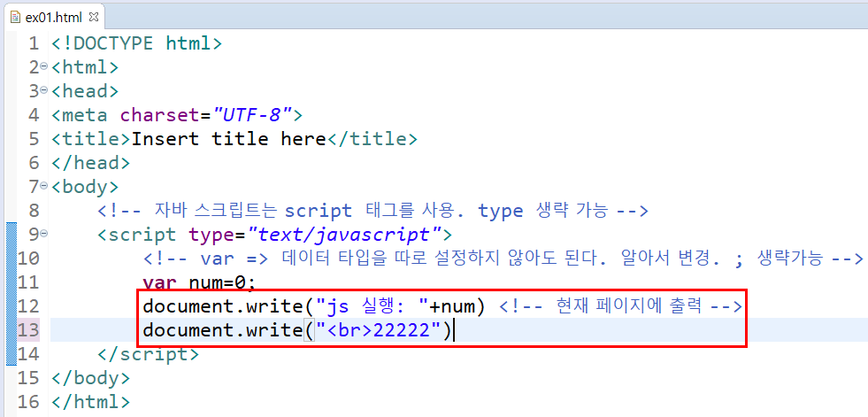Viewport: 868px width, 417px height.
Task: Collapse the script tag fold on line 9
Action: pyautogui.click(x=44, y=233)
